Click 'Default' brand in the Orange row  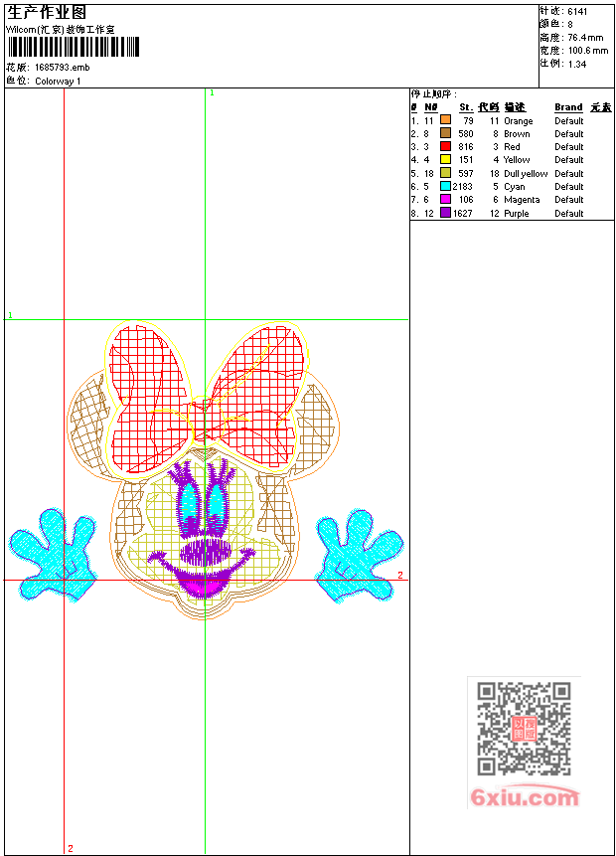click(x=569, y=120)
